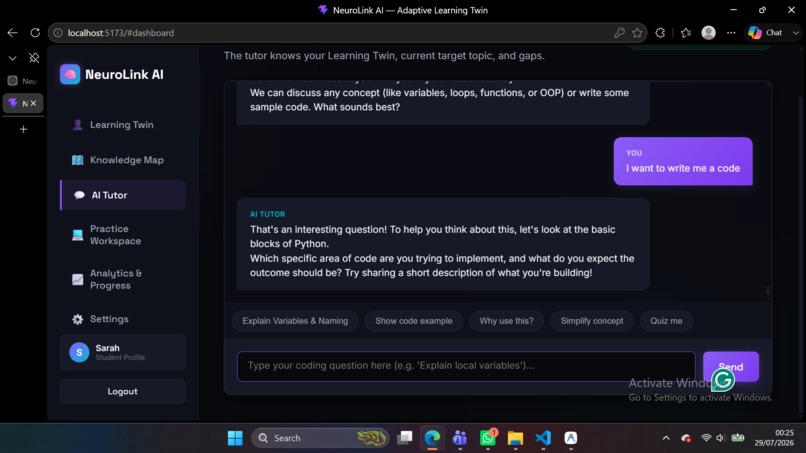Choose the Show code example suggestion
This screenshot has height=453, width=806.
point(414,321)
